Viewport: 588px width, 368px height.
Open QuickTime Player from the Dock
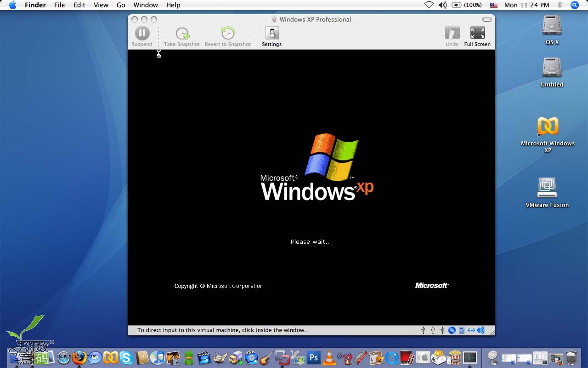392,358
